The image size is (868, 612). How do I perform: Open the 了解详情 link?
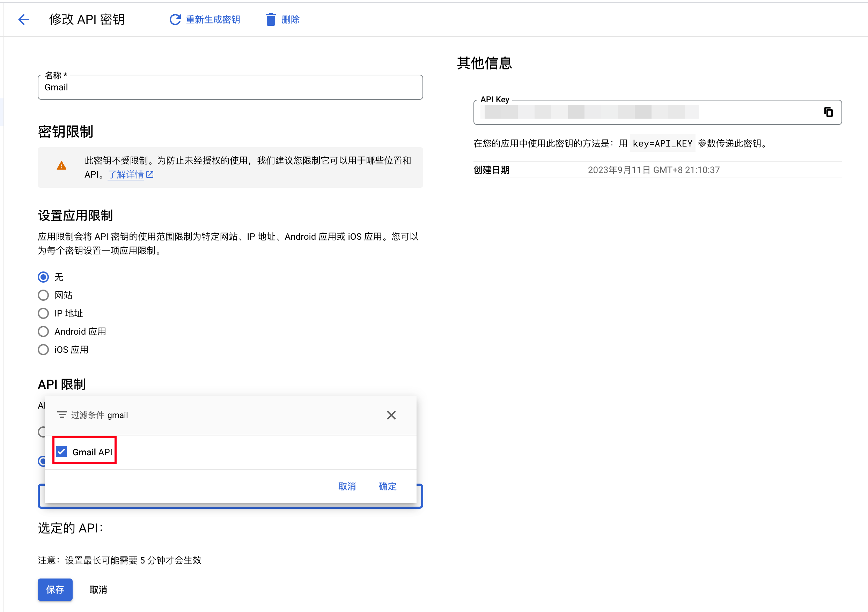(126, 174)
